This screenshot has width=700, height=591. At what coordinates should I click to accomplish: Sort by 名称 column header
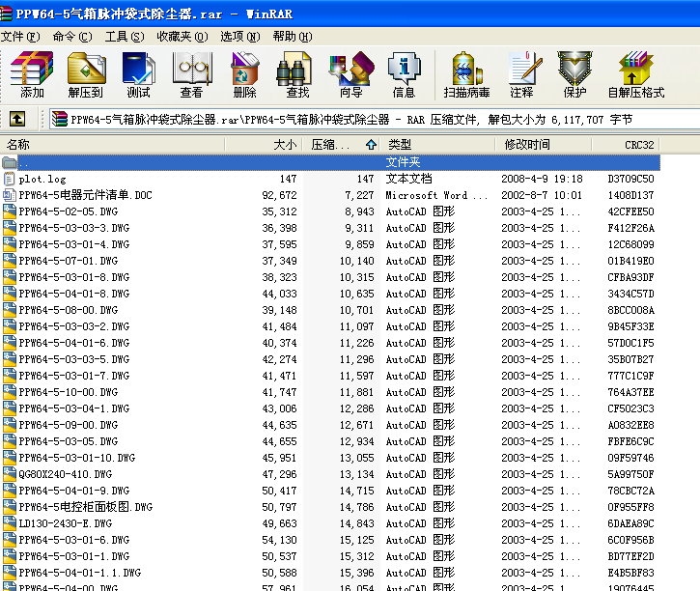pos(113,145)
